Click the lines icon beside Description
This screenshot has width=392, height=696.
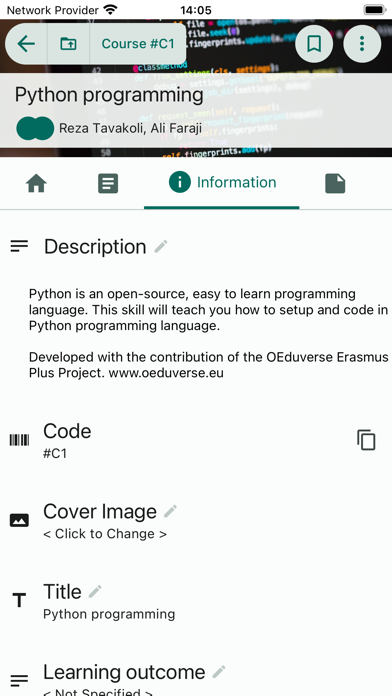[x=19, y=245]
